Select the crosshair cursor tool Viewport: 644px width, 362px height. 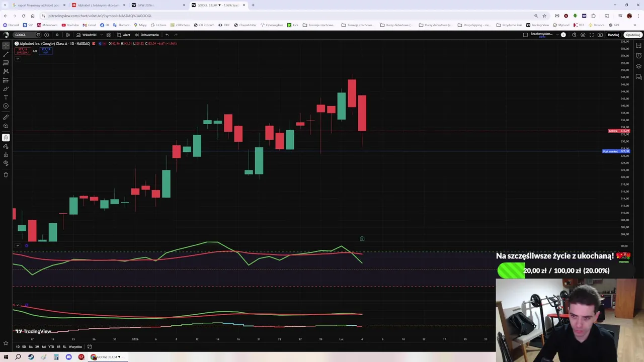tap(6, 45)
